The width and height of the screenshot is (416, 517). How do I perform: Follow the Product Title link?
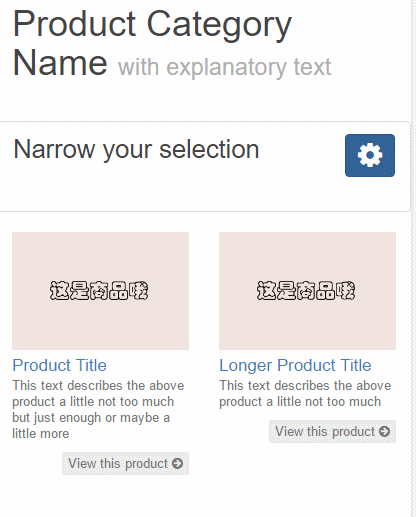59,365
